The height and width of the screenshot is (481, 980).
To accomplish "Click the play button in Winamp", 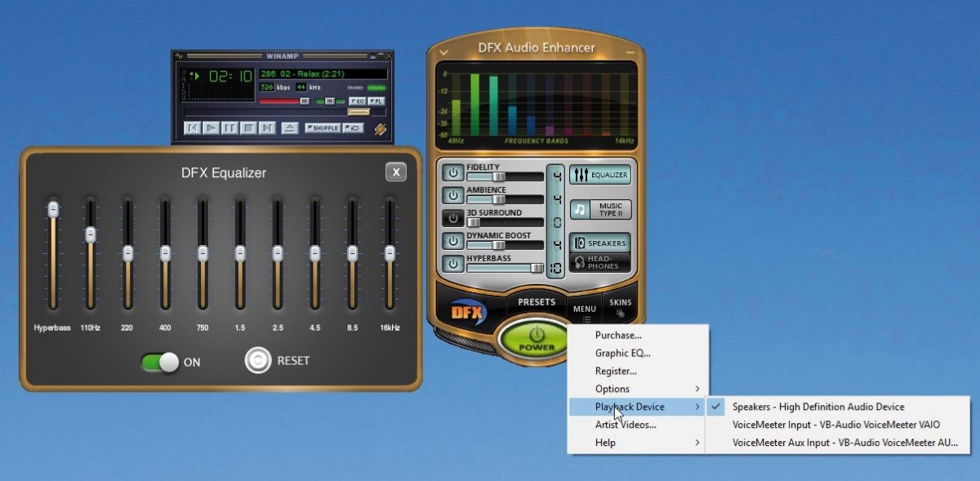I will coord(211,128).
